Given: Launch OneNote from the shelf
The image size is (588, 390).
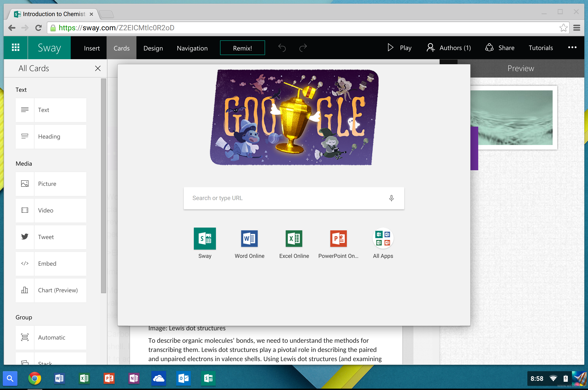Looking at the screenshot, I should (134, 378).
